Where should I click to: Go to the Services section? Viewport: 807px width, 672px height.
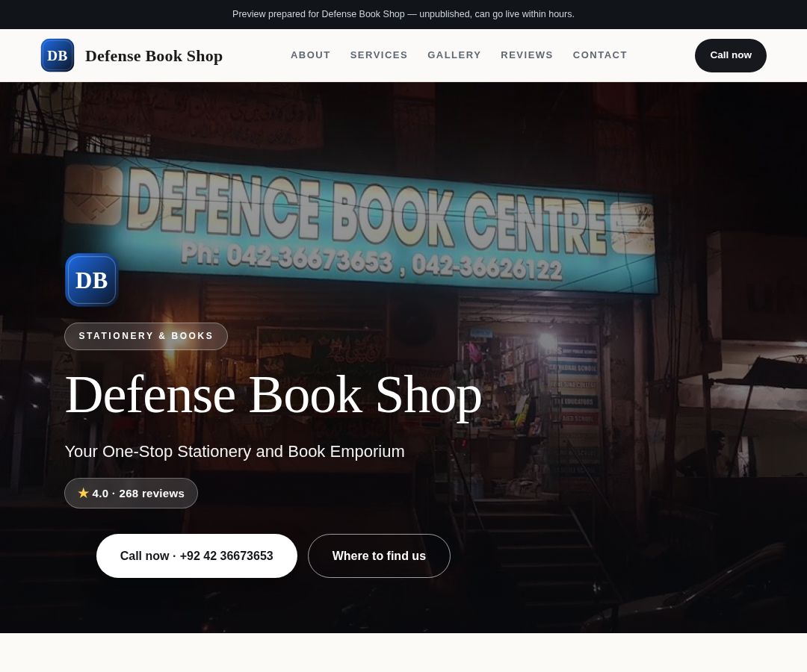[x=379, y=55]
